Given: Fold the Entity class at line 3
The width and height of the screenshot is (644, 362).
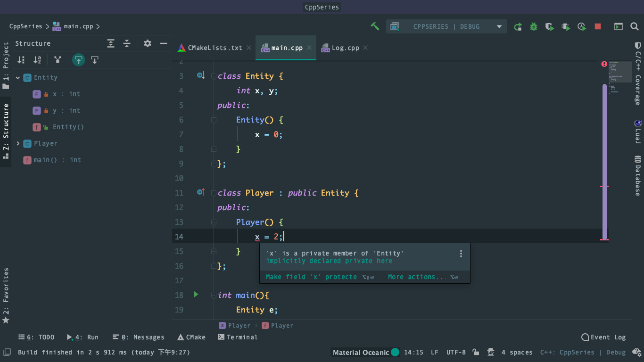Looking at the screenshot, I should click(x=214, y=76).
